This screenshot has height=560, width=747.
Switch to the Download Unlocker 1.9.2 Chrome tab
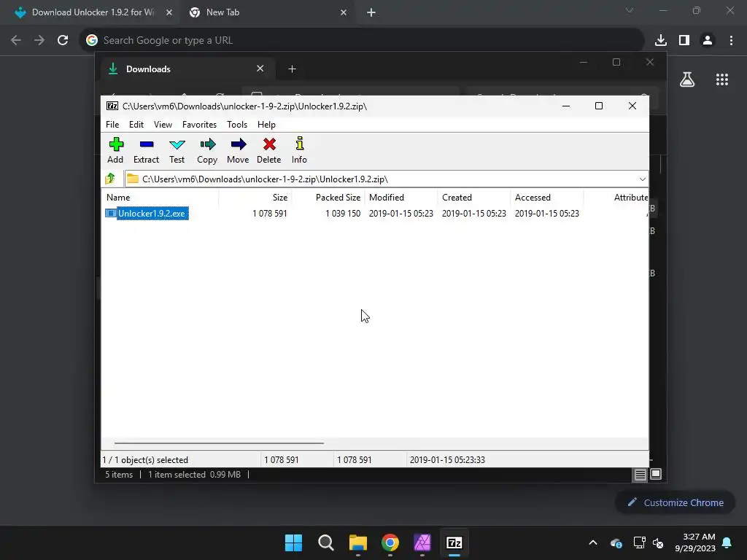93,12
